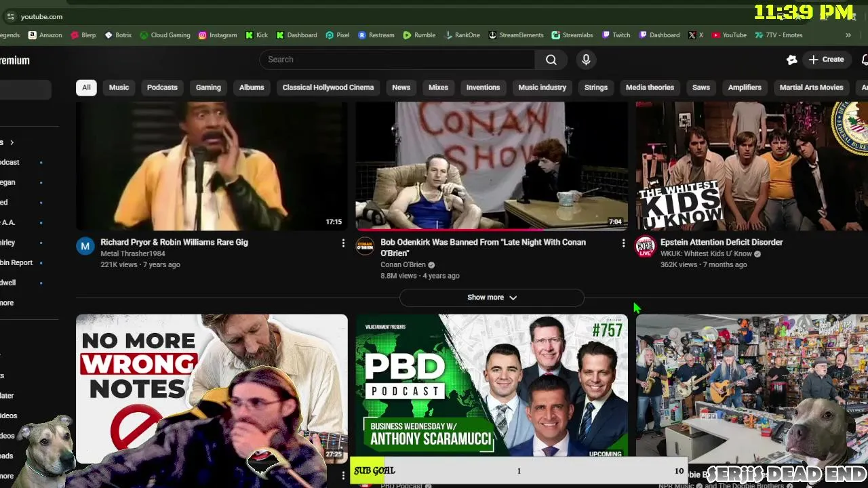Open the Blerp bookmark

point(83,35)
